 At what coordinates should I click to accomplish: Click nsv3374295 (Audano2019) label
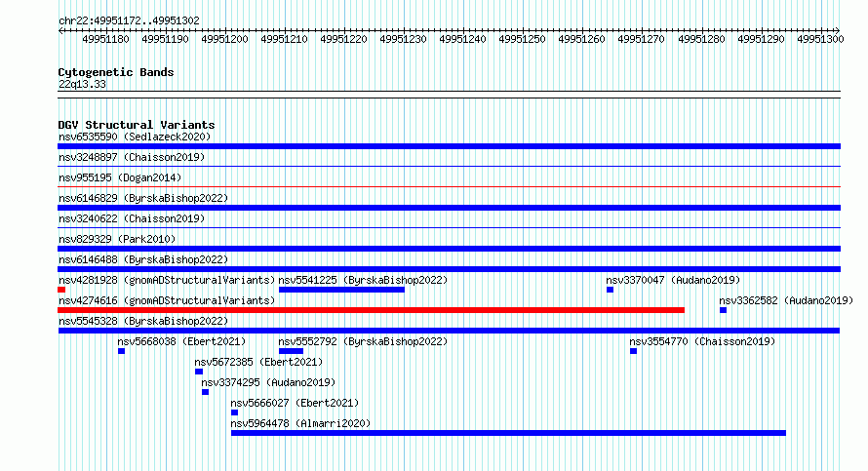click(x=268, y=382)
